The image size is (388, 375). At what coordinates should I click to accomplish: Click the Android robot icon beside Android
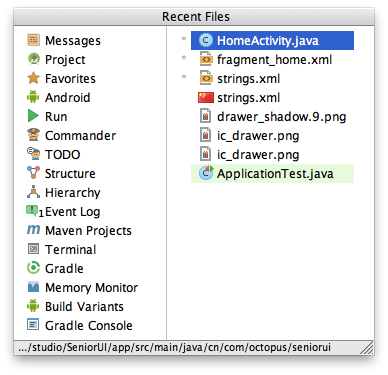click(33, 97)
